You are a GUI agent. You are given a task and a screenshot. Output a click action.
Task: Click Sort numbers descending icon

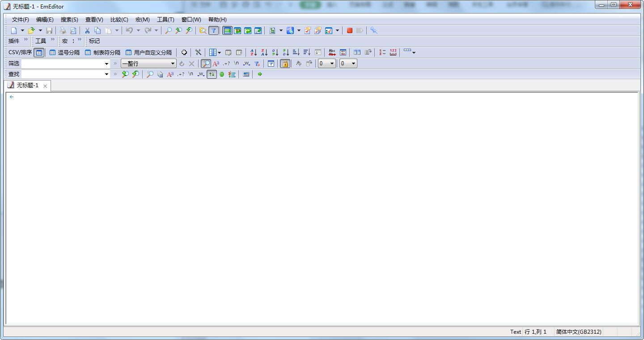pyautogui.click(x=286, y=52)
